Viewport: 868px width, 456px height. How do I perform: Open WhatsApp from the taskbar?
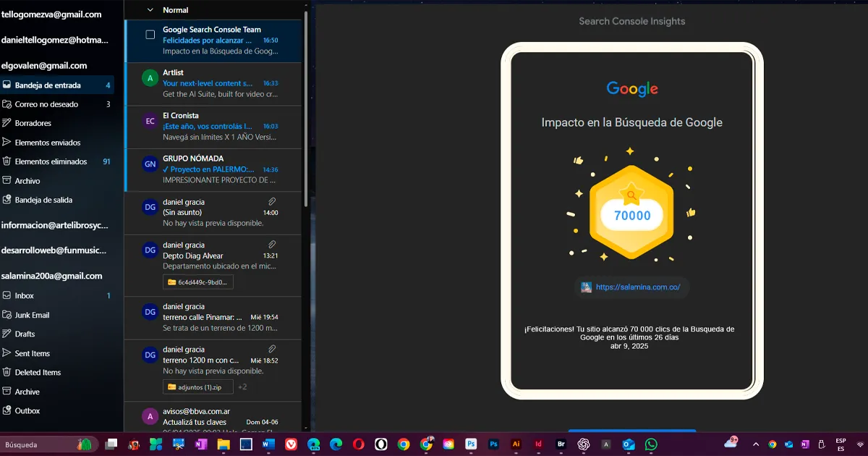tap(651, 444)
